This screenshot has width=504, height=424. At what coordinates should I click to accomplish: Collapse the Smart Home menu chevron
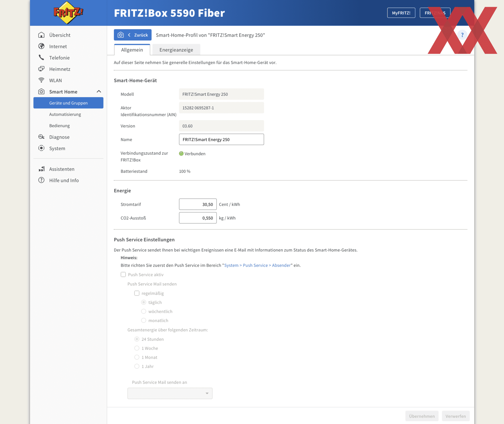99,92
